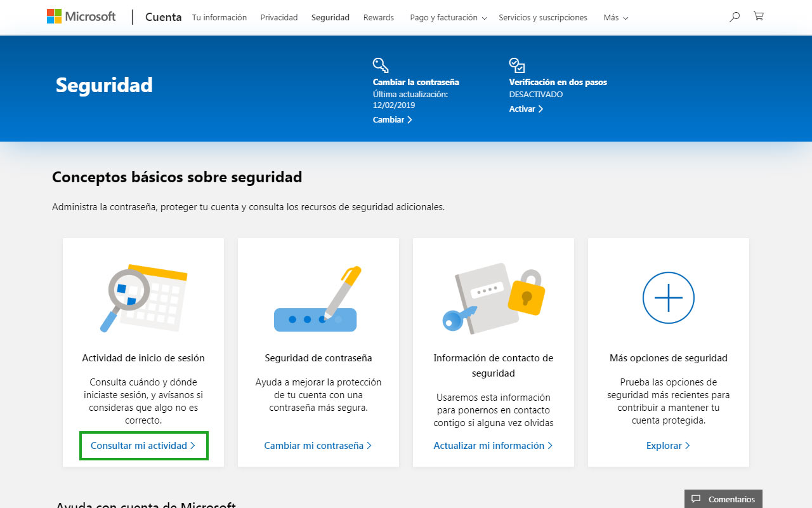This screenshot has height=508, width=812.
Task: Open the Cuenta home link
Action: point(163,17)
